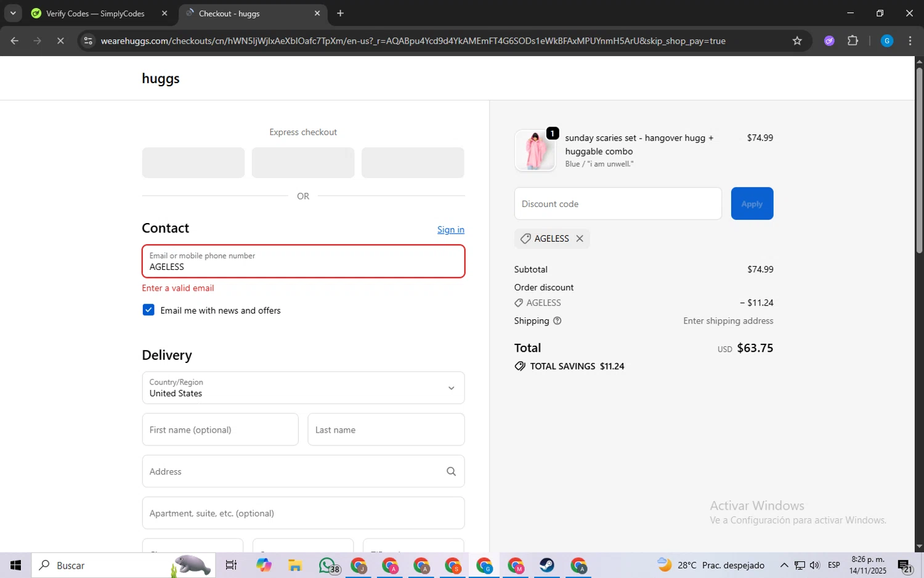The height and width of the screenshot is (578, 924).
Task: Open the purple extension icon in toolbar
Action: point(829,41)
